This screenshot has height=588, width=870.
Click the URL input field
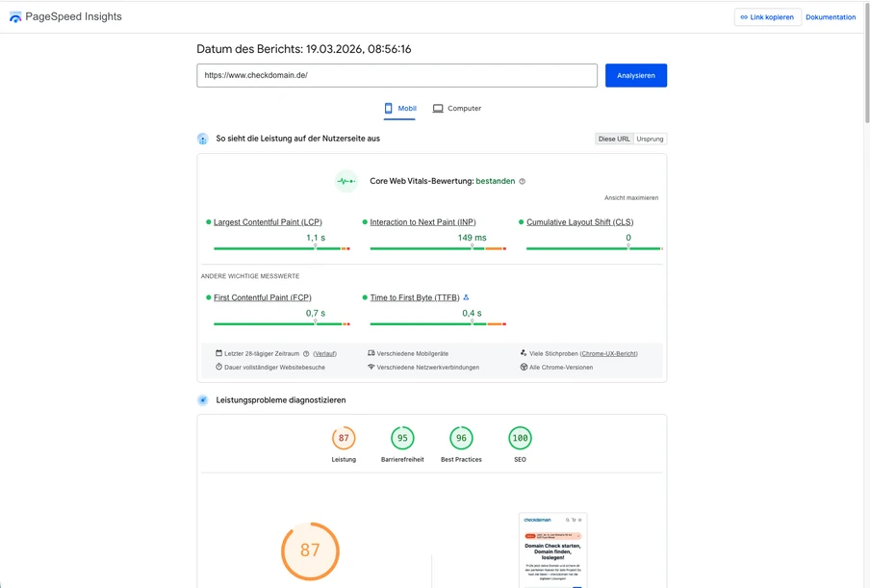tap(395, 75)
